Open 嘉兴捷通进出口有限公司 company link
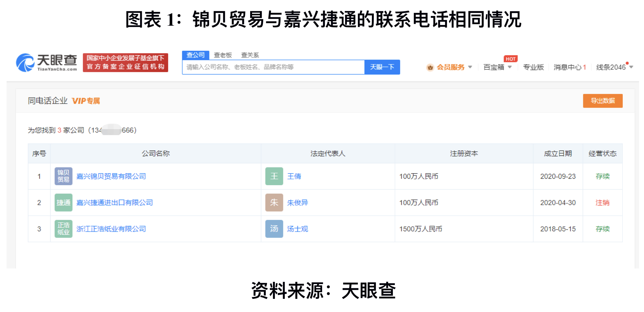The image size is (644, 312). pos(115,203)
